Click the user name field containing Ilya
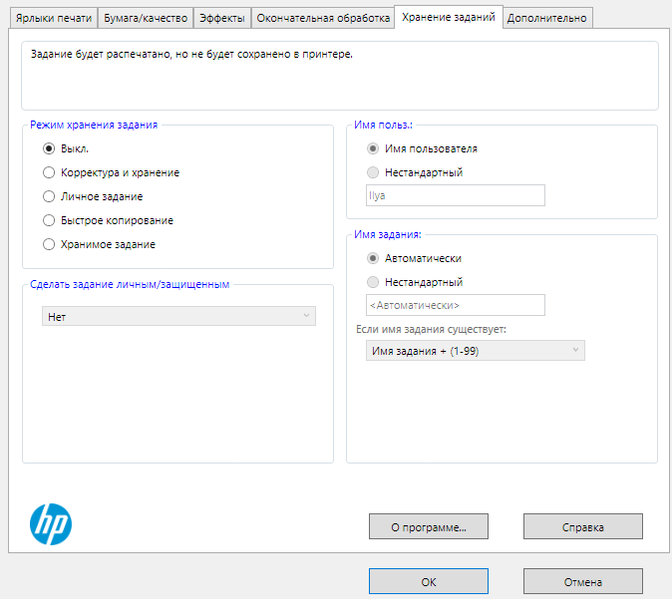The width and height of the screenshot is (672, 599). tap(455, 195)
